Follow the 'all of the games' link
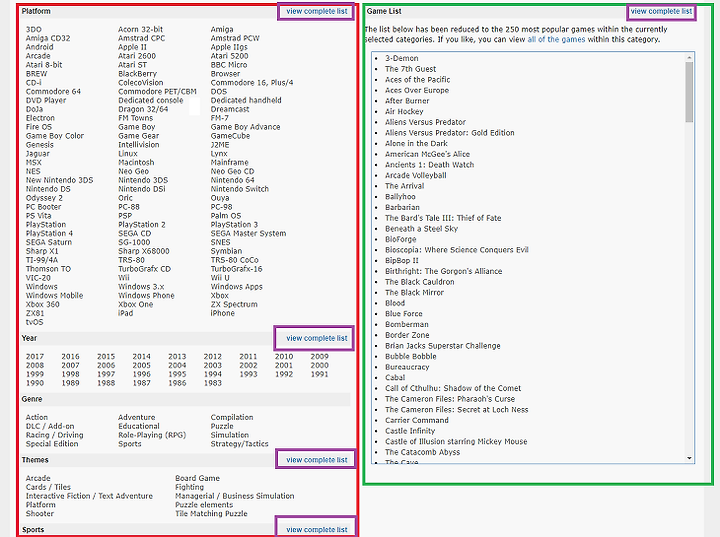This screenshot has width=720, height=537. point(556,40)
